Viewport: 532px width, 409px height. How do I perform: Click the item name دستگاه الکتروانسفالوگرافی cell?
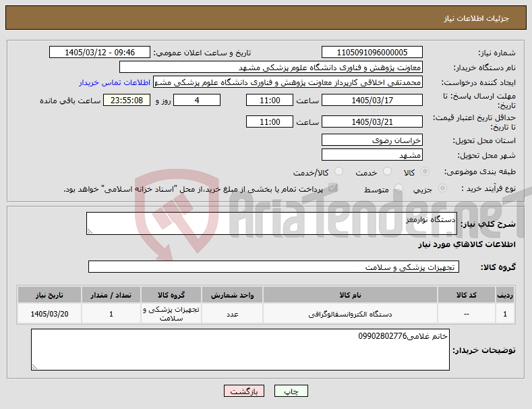click(x=350, y=314)
